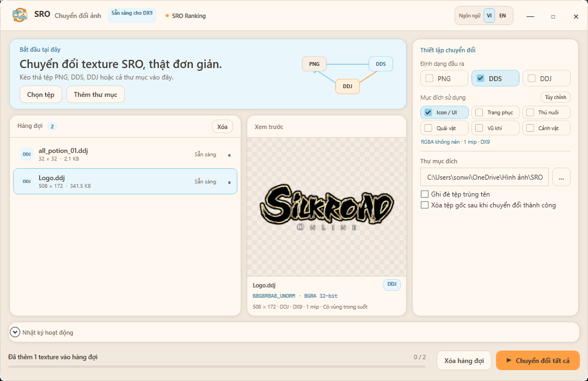
Task: Click the DDJ icon beside all_potion_01.ddj
Action: click(27, 154)
